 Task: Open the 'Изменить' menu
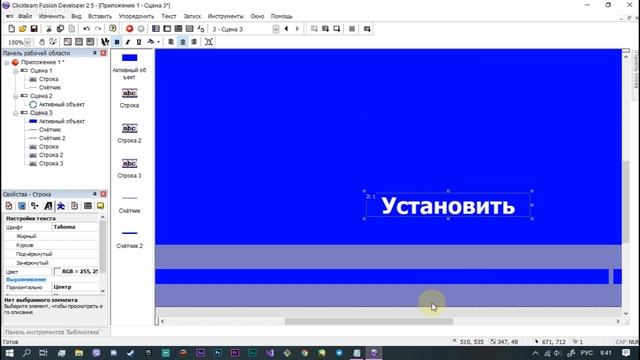click(x=51, y=16)
